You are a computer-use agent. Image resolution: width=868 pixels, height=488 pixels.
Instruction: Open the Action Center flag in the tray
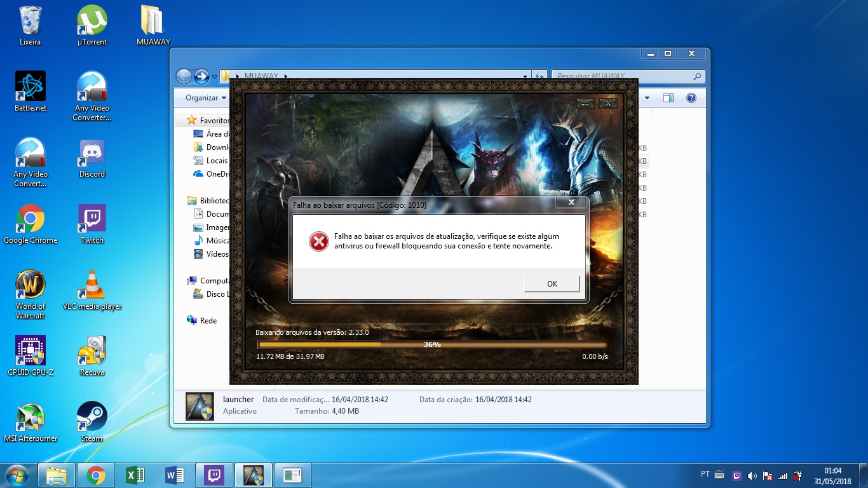[768, 475]
